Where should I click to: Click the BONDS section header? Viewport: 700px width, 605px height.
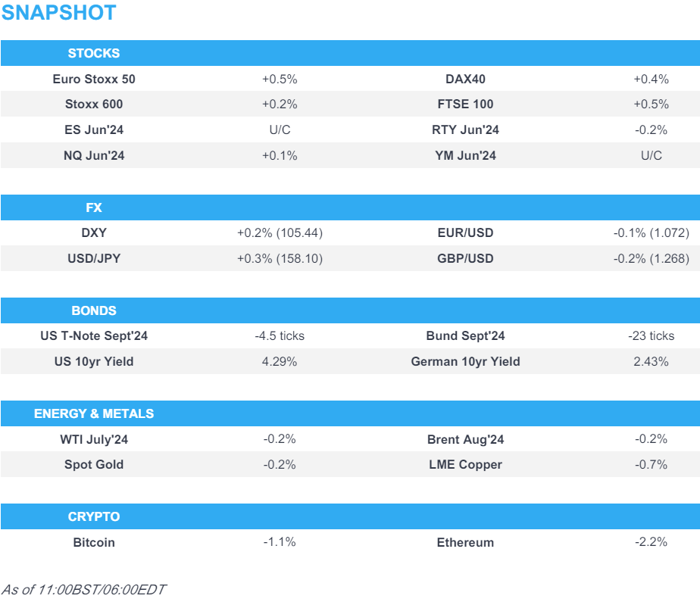coord(94,310)
